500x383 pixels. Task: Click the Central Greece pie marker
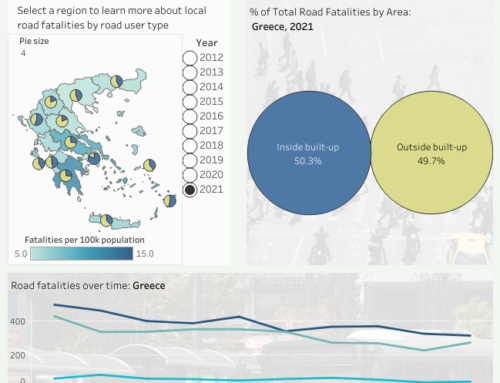click(71, 142)
